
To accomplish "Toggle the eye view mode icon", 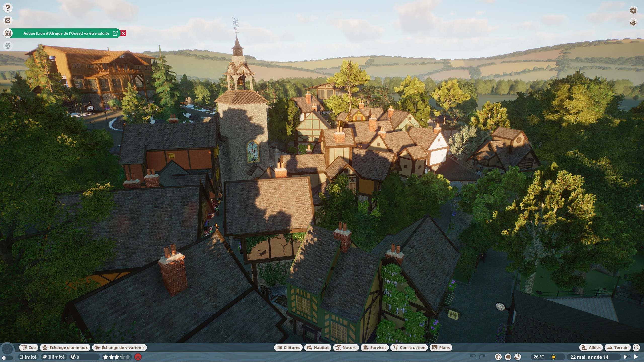I will [x=8, y=46].
